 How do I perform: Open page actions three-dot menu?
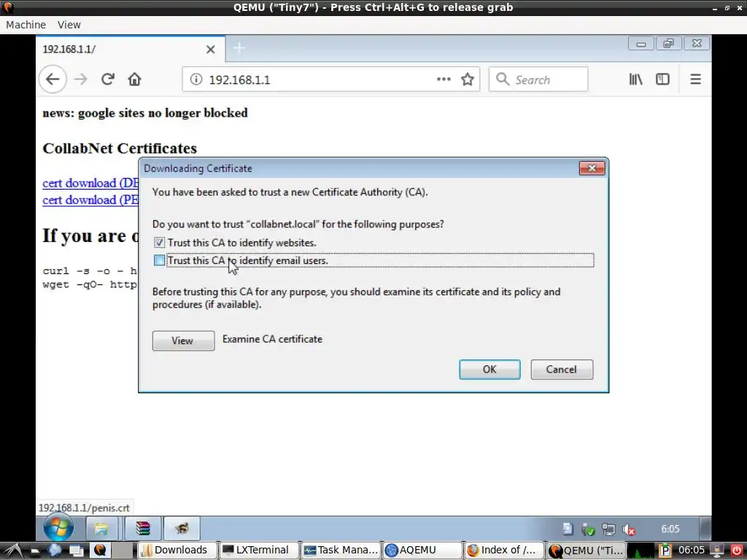[x=444, y=79]
